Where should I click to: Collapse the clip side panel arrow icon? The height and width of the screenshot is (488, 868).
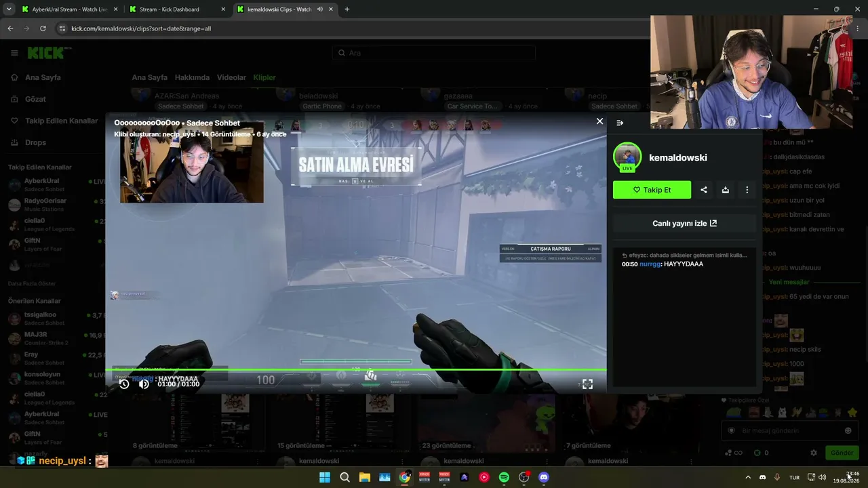[620, 123]
